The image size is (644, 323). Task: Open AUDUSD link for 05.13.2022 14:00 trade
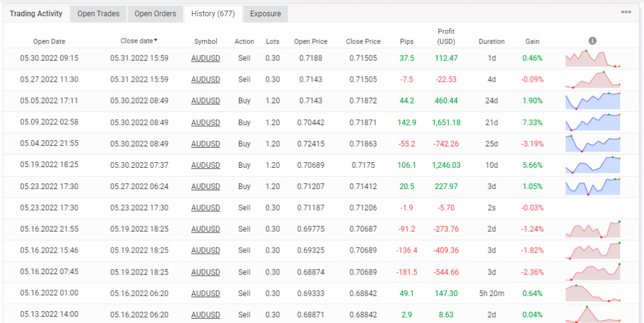coord(206,315)
